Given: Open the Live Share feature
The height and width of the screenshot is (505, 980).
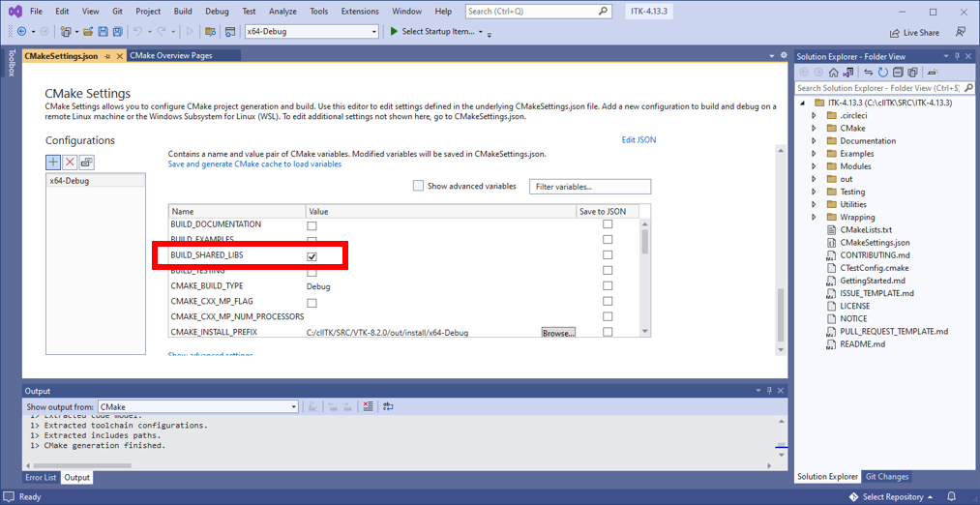Looking at the screenshot, I should 915,33.
